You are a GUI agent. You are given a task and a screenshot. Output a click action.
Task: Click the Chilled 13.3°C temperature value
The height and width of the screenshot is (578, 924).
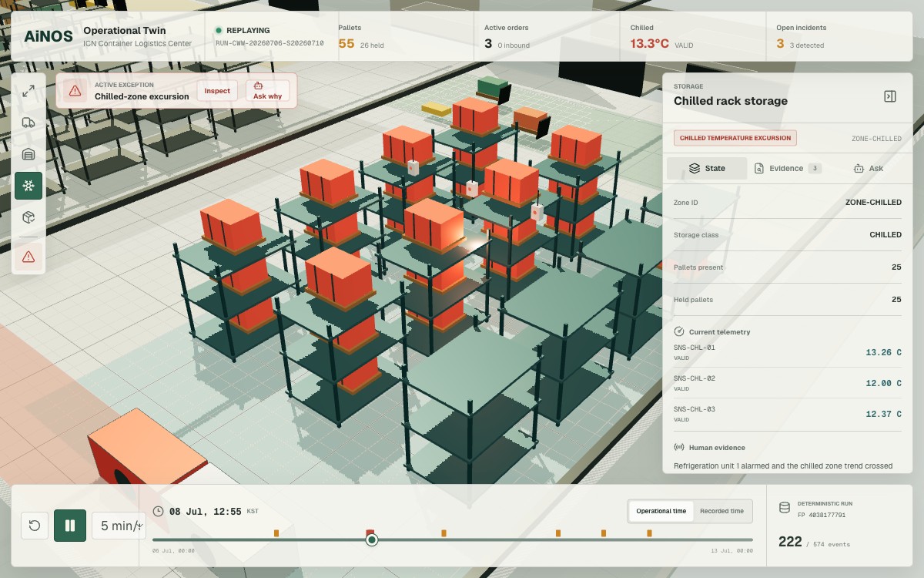coord(649,44)
